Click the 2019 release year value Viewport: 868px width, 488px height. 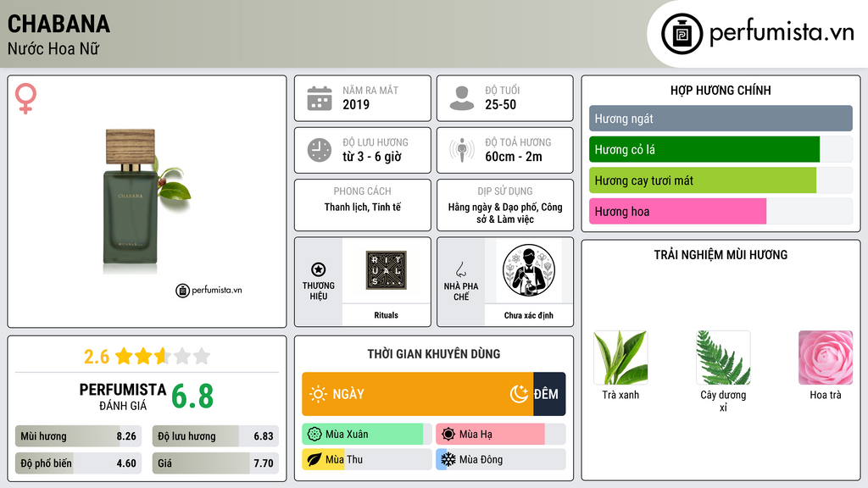tap(356, 104)
